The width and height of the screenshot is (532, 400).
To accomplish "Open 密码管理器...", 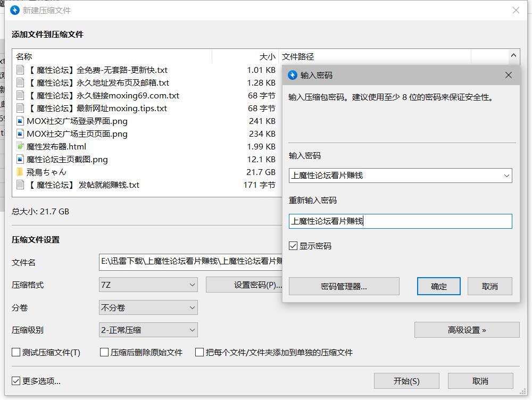I will click(x=344, y=286).
